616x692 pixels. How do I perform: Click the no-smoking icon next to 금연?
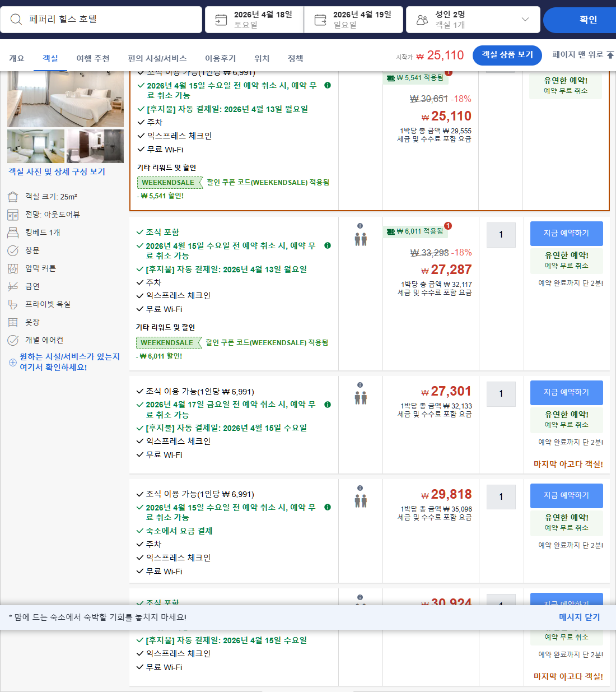(x=13, y=286)
